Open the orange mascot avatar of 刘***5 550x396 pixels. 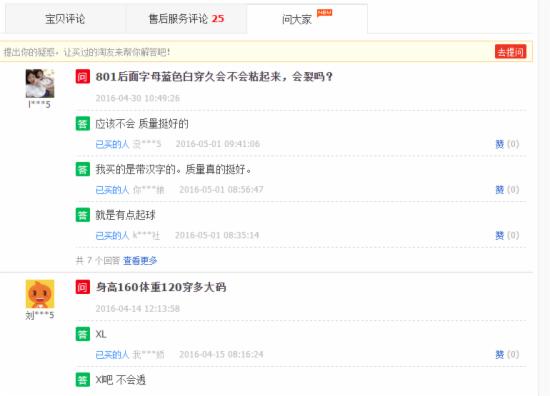tap(40, 294)
